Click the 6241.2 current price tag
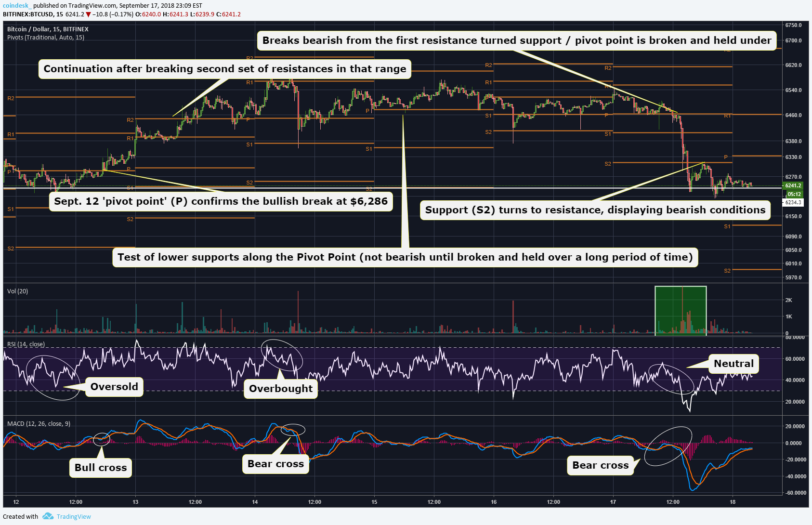The height and width of the screenshot is (525, 812). click(x=793, y=185)
